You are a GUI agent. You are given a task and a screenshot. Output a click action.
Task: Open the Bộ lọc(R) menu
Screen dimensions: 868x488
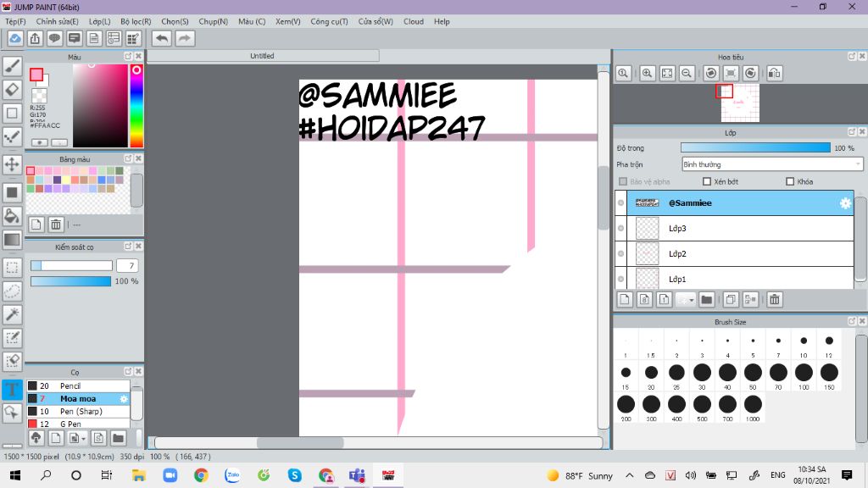(136, 21)
